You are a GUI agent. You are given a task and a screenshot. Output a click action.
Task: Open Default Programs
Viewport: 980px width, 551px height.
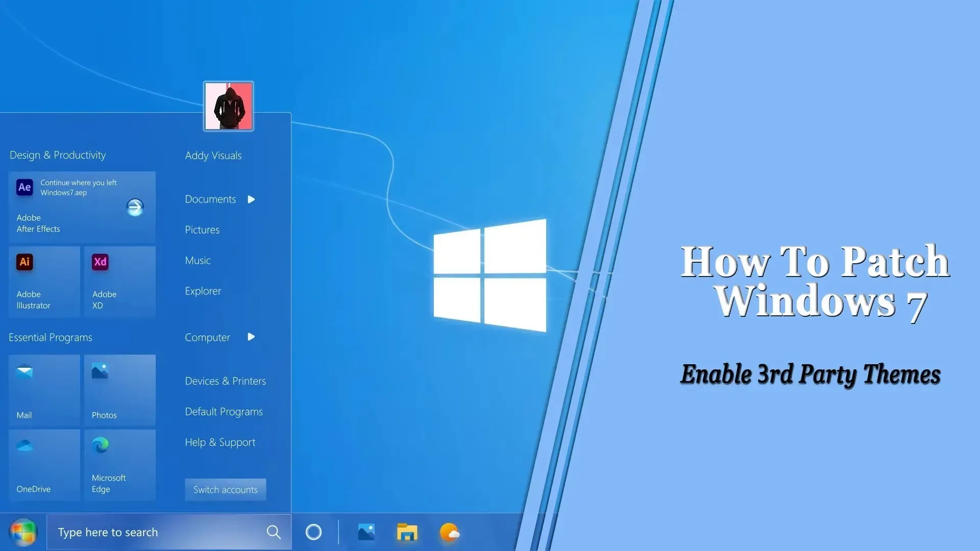point(224,412)
